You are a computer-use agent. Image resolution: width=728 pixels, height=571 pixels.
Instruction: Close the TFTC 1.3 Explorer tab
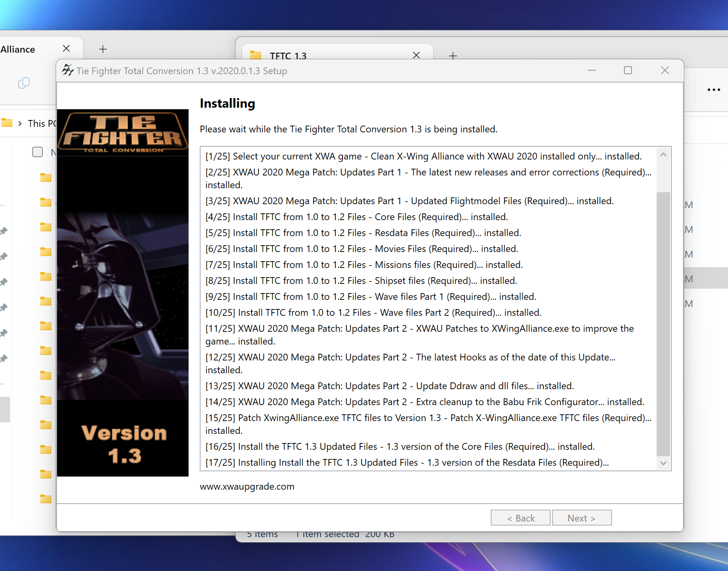[x=416, y=55]
